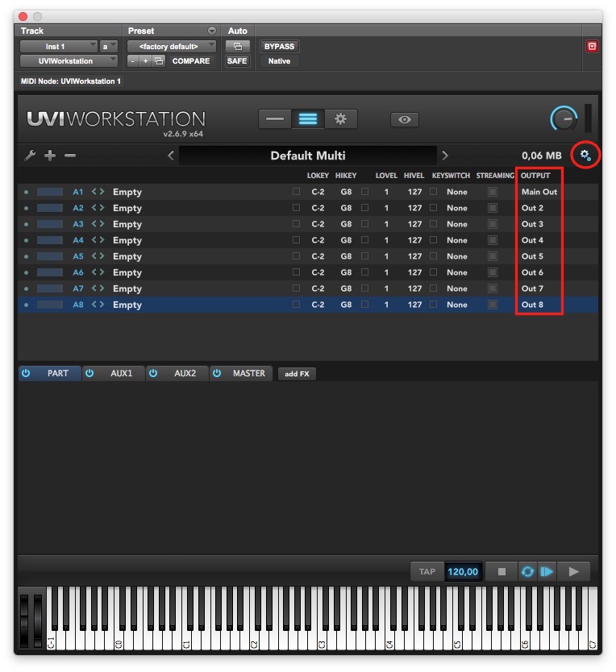Screen dimensions: 616x672
Task: Remove a part with the minus icon
Action: click(x=70, y=156)
